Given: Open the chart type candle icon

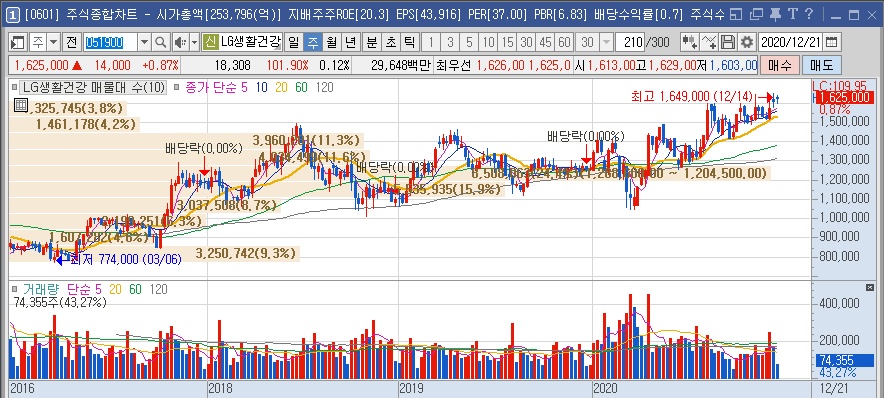Looking at the screenshot, I should click(689, 42).
